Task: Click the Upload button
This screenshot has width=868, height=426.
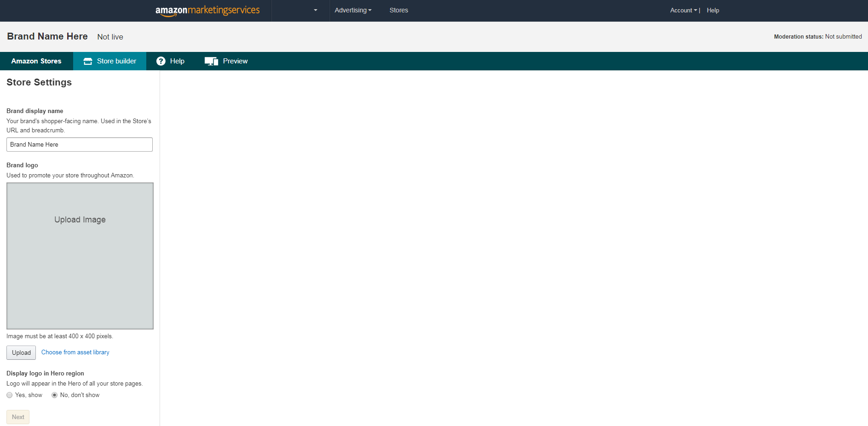Action: click(21, 352)
